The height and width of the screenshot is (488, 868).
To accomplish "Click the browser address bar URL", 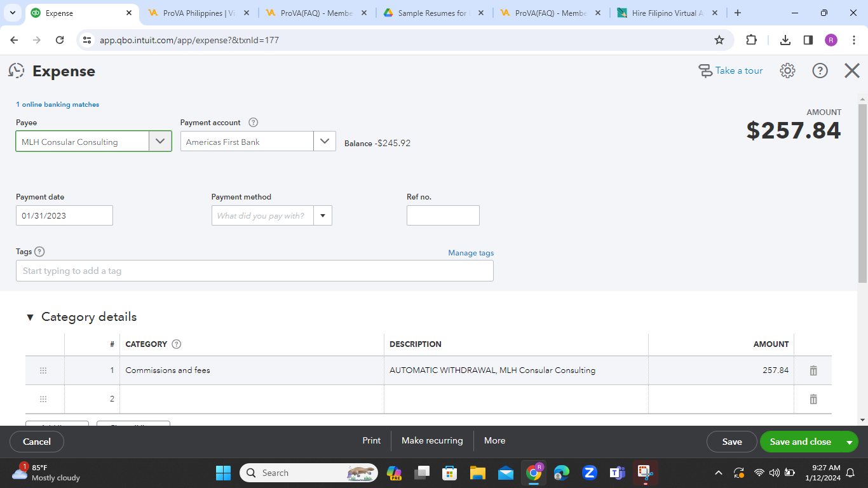I will [189, 40].
